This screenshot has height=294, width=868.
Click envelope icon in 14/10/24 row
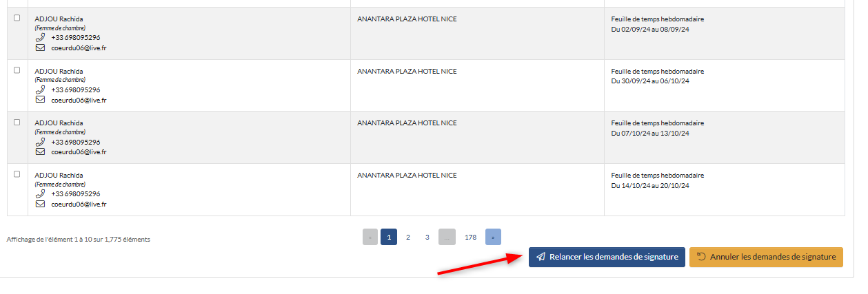tap(40, 204)
